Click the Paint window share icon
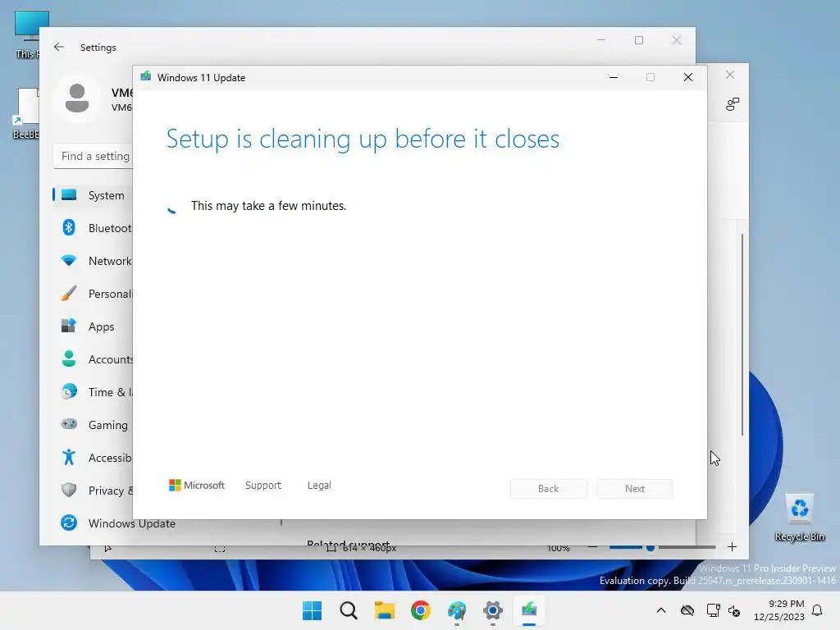This screenshot has height=630, width=840. pyautogui.click(x=733, y=104)
